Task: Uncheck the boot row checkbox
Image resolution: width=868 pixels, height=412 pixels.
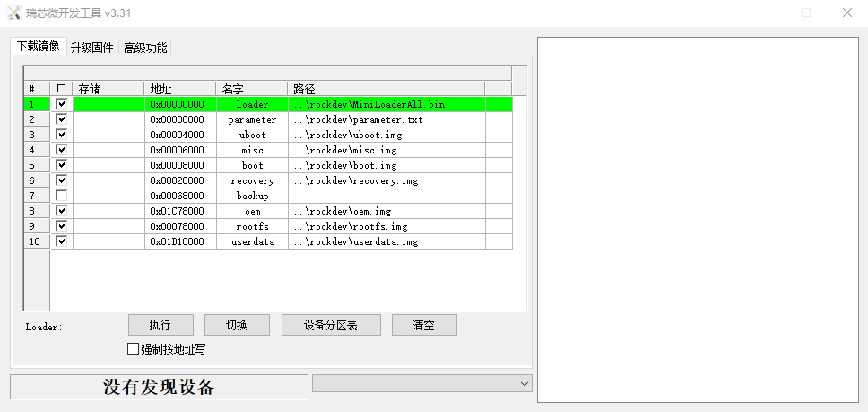Action: click(62, 165)
